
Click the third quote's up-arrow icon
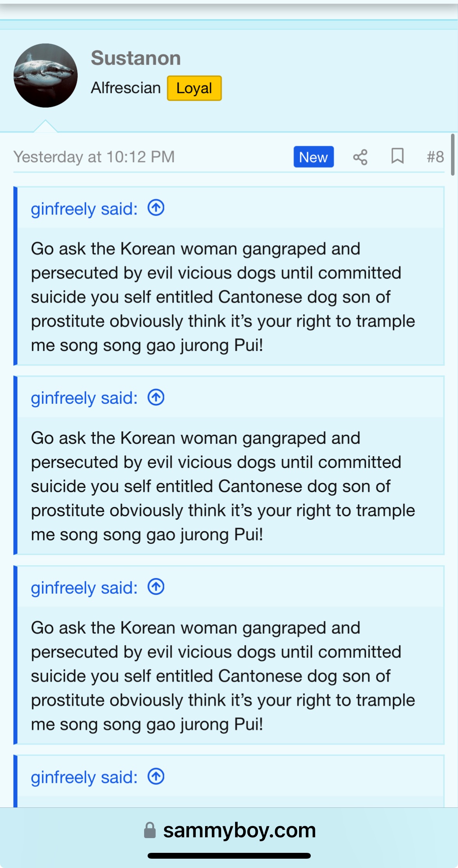pyautogui.click(x=156, y=587)
